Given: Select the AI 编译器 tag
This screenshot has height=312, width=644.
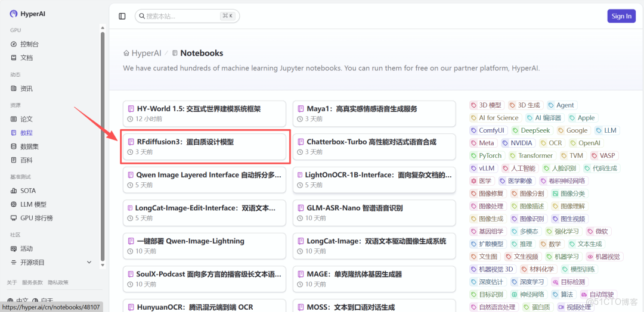Looking at the screenshot, I should click(544, 118).
